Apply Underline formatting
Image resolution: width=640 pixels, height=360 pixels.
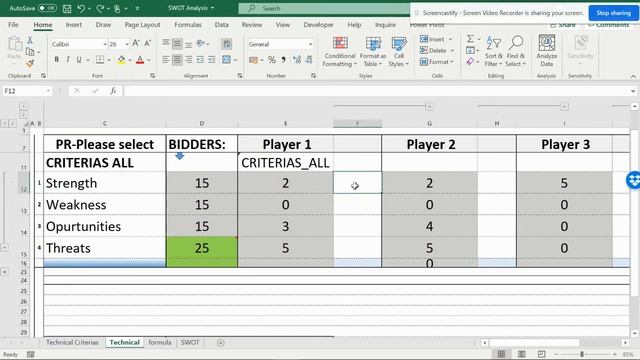click(79, 60)
